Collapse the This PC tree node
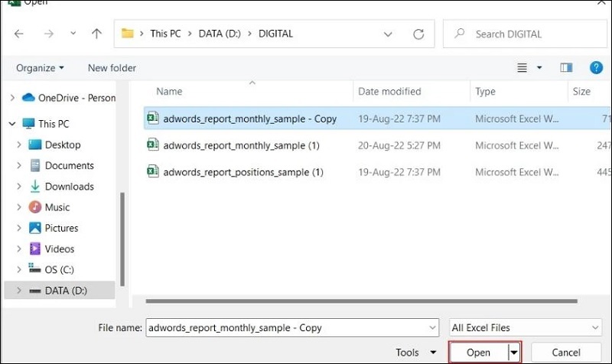Image resolution: width=612 pixels, height=364 pixels. [x=11, y=123]
